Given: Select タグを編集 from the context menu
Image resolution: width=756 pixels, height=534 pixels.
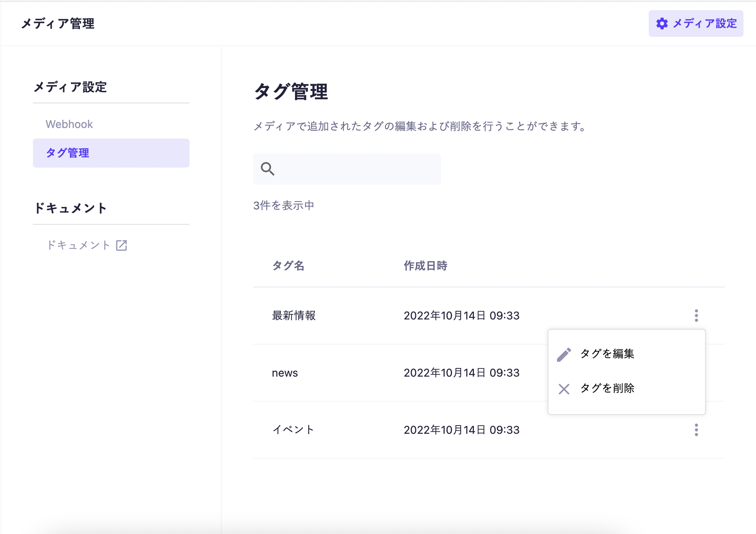Looking at the screenshot, I should pyautogui.click(x=627, y=354).
